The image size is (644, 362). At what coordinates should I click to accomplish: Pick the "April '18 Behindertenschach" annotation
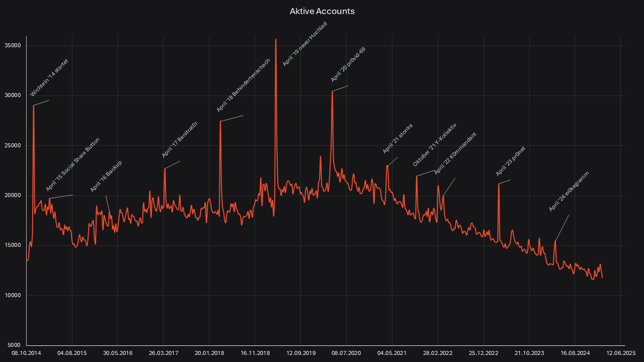244,85
